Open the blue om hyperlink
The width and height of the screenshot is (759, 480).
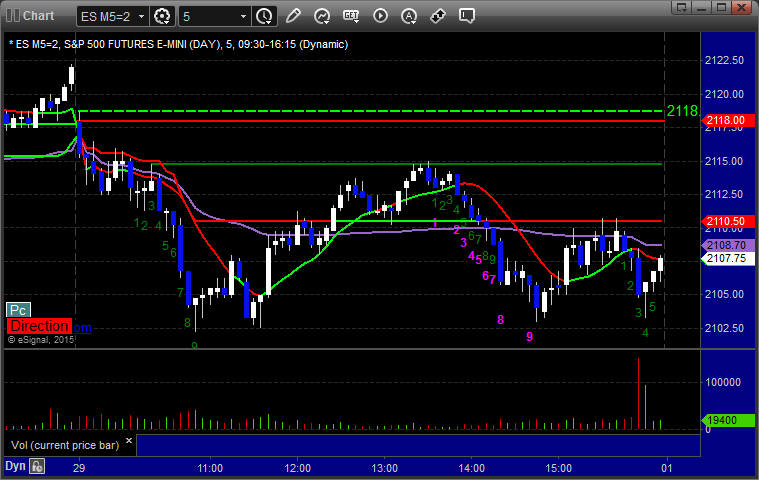pos(82,328)
